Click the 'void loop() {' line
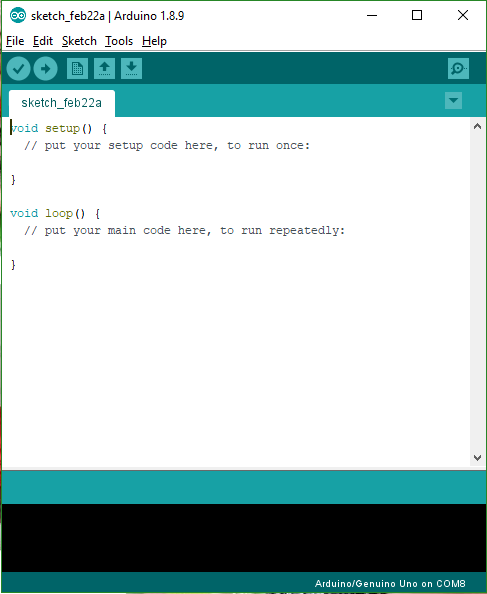This screenshot has height=594, width=487. [x=55, y=213]
